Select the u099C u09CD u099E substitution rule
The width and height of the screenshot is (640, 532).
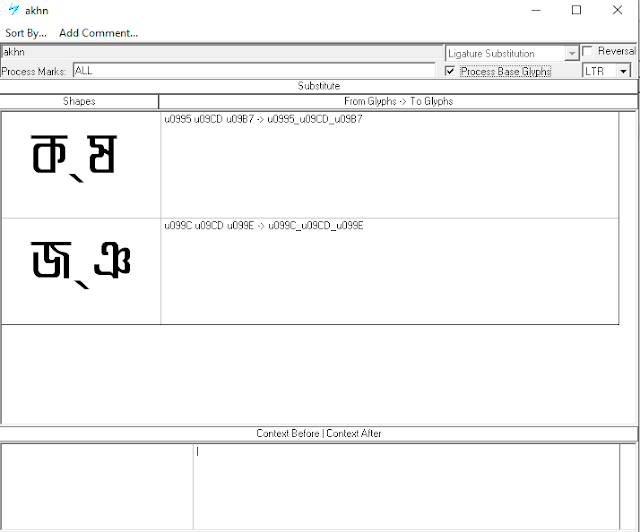coord(390,272)
